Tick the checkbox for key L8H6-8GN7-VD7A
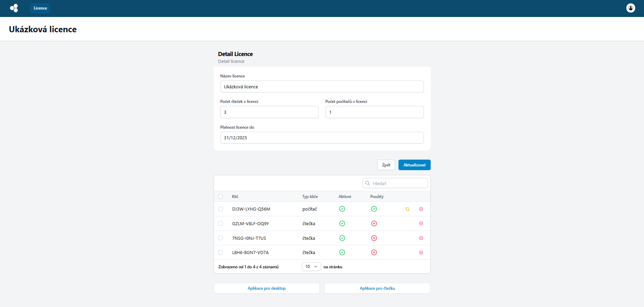 221,253
